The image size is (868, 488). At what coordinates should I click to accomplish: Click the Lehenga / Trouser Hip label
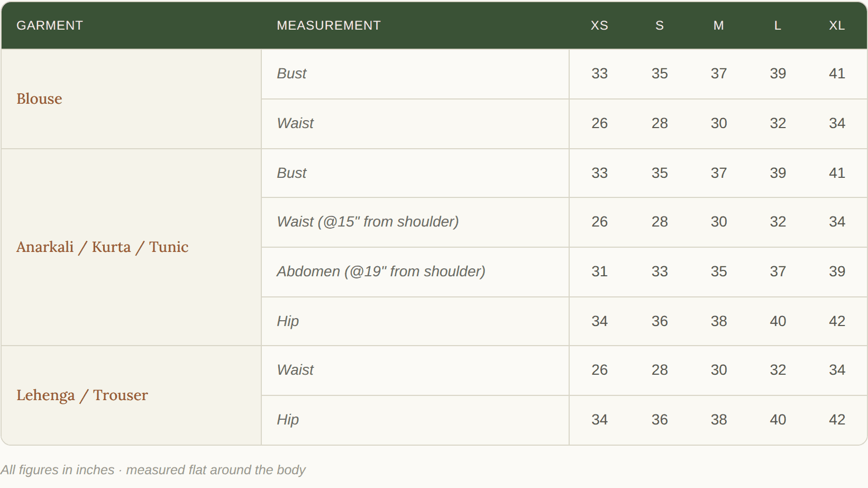point(288,420)
